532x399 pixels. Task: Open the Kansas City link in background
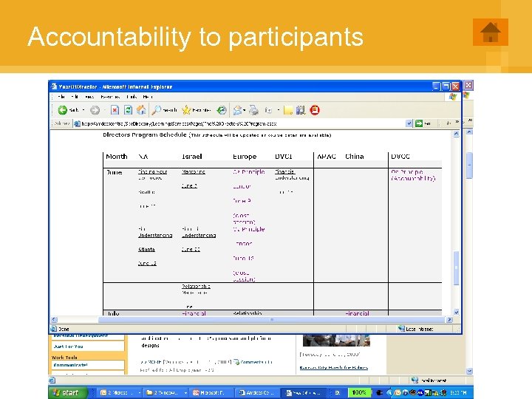[x=333, y=367]
